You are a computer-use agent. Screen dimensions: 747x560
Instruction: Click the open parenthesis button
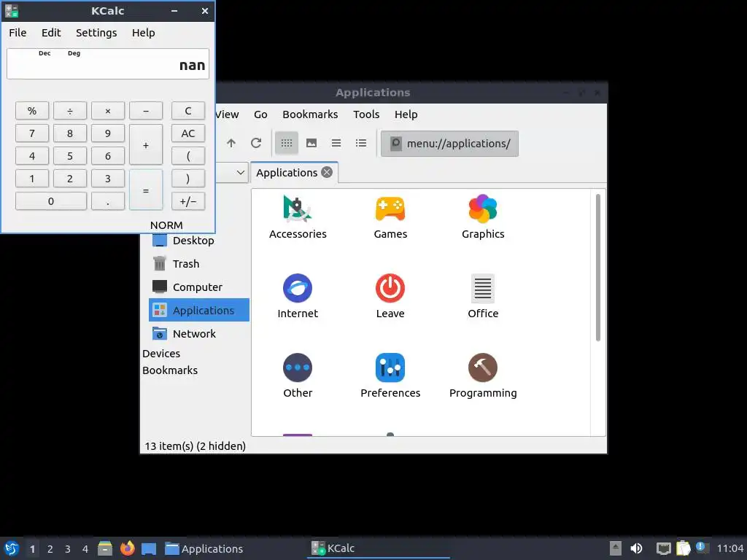tap(188, 156)
